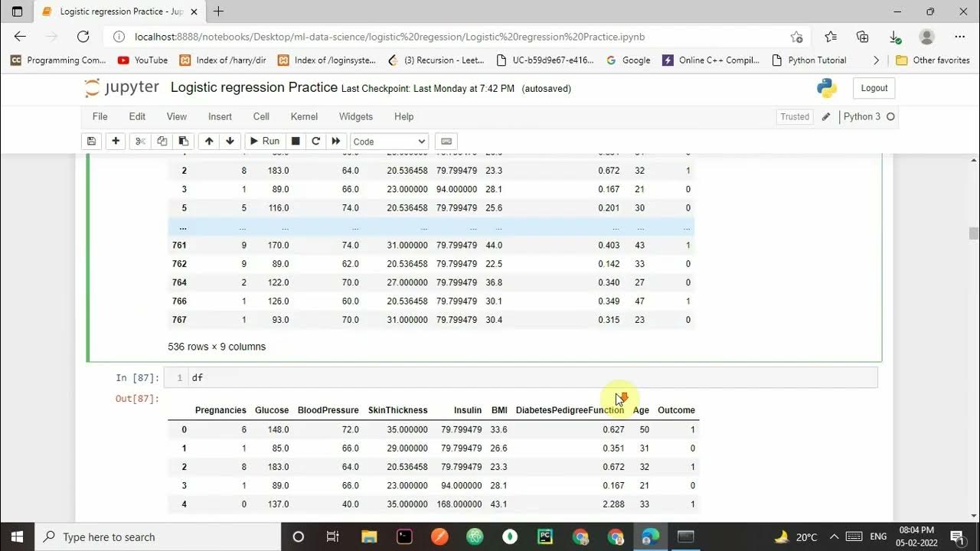This screenshot has height=551, width=980.
Task: Open Online C++ Compil... bookmark
Action: [711, 60]
